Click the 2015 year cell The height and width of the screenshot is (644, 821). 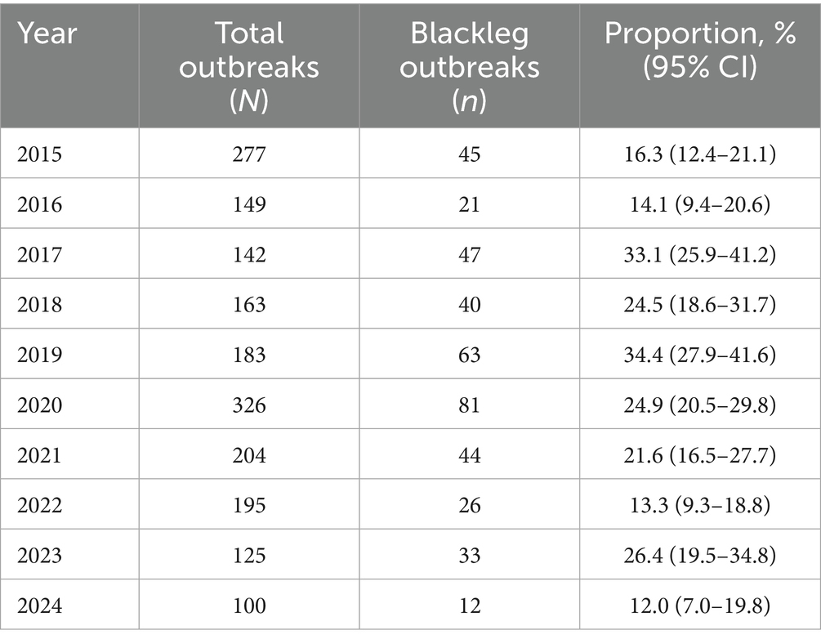coord(38,154)
